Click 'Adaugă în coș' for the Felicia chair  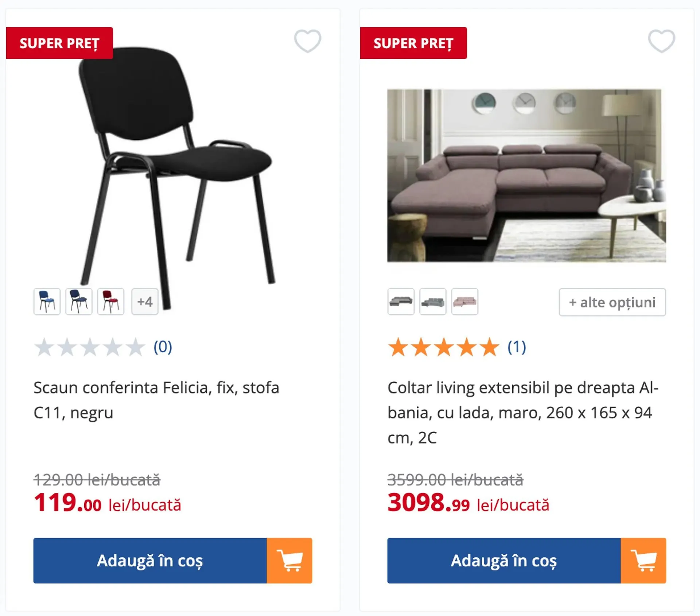(150, 560)
